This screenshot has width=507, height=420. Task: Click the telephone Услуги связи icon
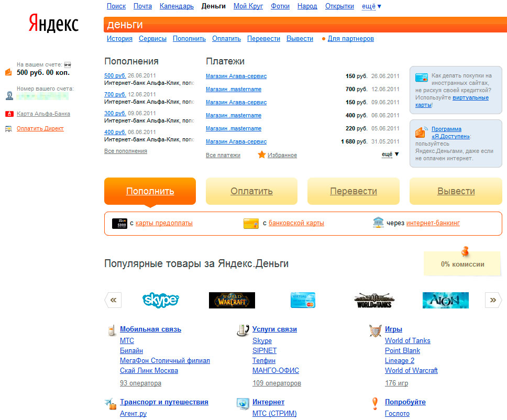coord(243,330)
